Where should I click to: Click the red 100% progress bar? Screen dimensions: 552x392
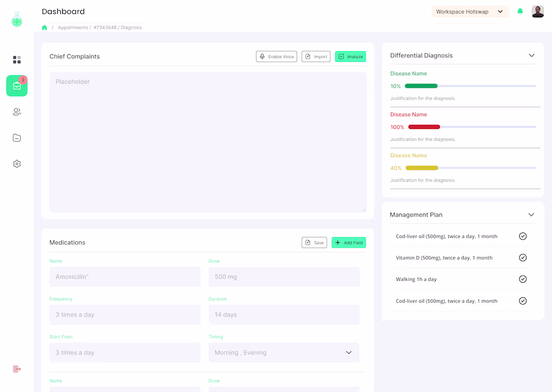[x=424, y=127]
